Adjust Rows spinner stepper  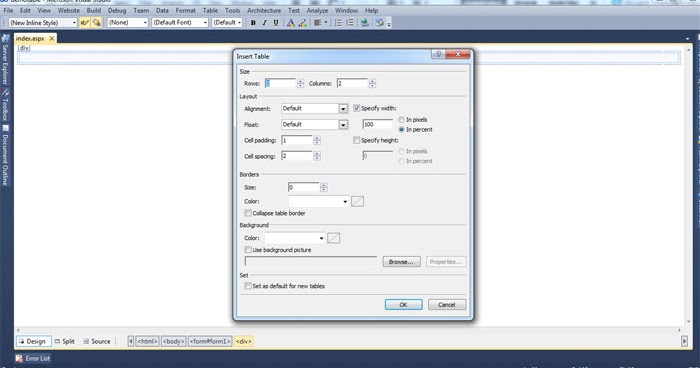coord(300,83)
